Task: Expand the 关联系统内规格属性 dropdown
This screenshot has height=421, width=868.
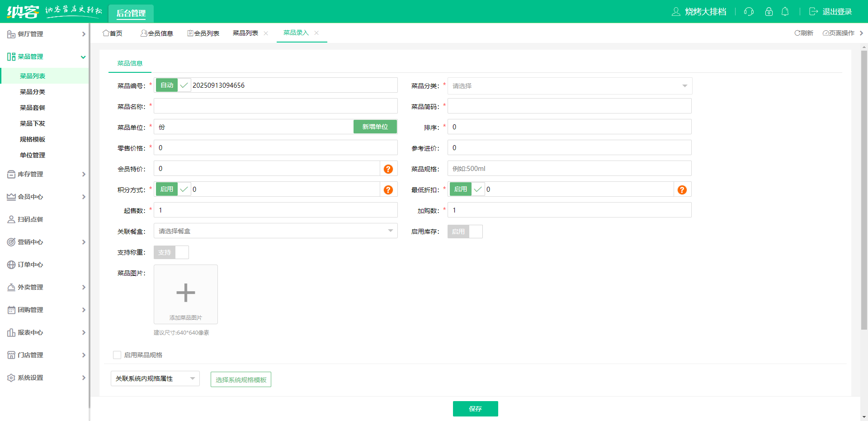Action: coord(155,378)
